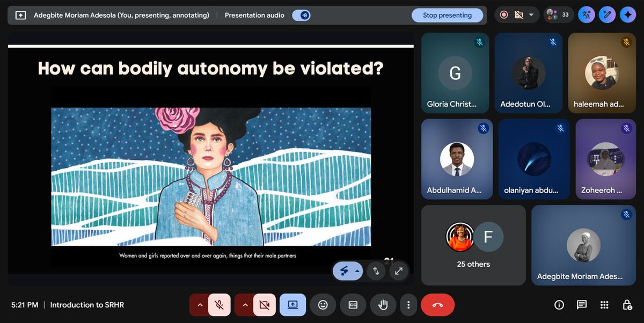This screenshot has width=644, height=323.
Task: Open host controls lock icon
Action: pyautogui.click(x=627, y=305)
